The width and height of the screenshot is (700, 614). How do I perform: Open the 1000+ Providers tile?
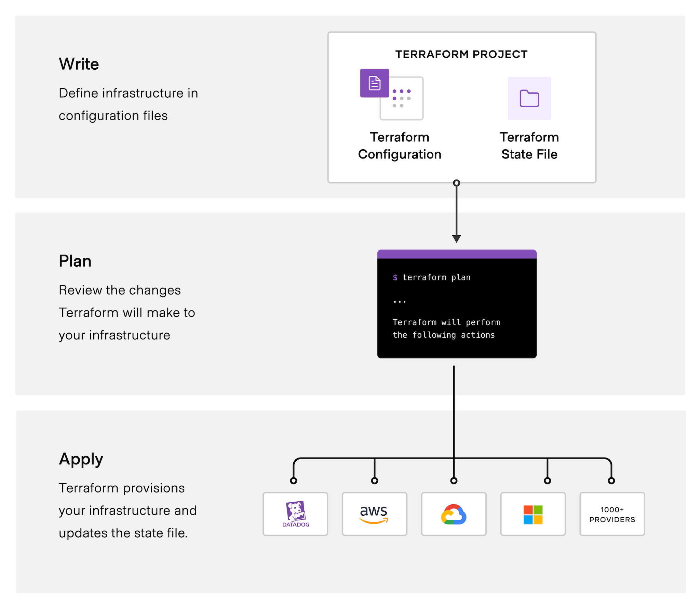(612, 514)
